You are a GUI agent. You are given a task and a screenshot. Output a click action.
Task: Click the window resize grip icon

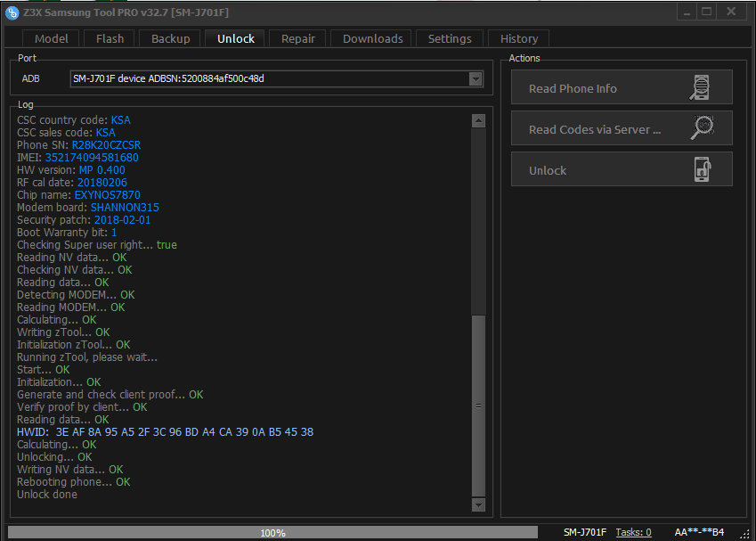pos(745,533)
